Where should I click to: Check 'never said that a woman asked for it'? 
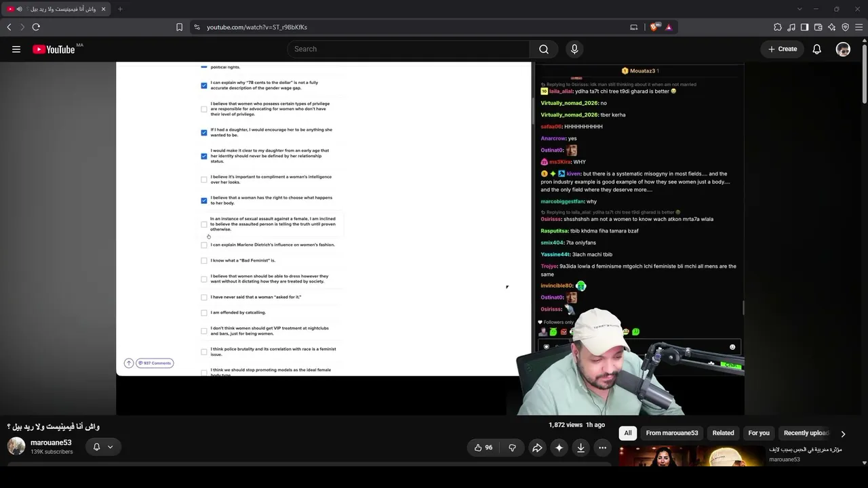point(204,298)
